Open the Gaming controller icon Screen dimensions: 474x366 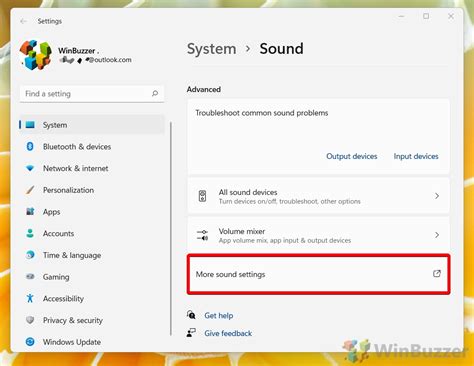point(30,276)
